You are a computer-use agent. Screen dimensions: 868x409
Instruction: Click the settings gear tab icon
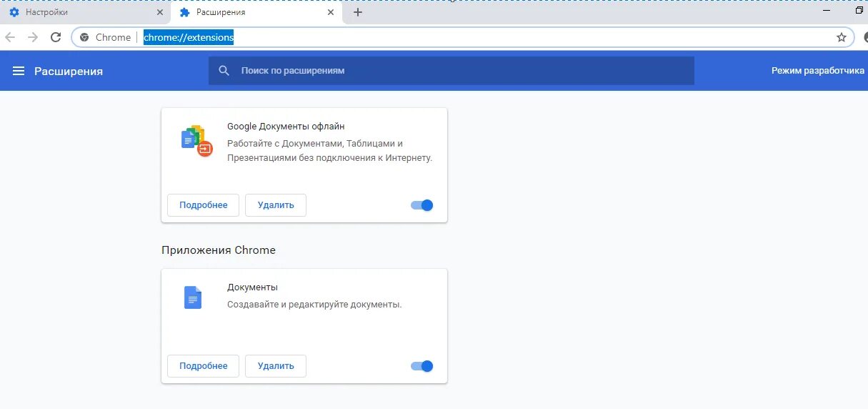tap(14, 13)
